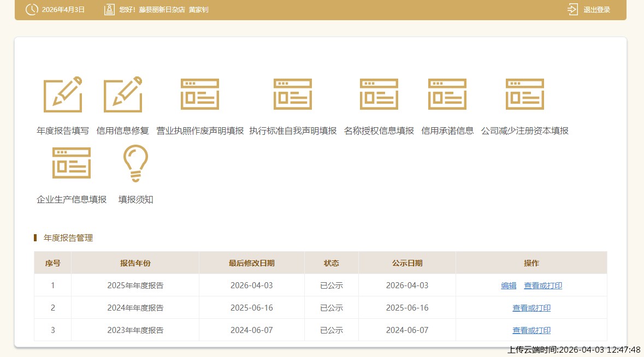The height and width of the screenshot is (357, 644).
Task: Open 查看或打印 for 2025年度报告
Action: pyautogui.click(x=543, y=285)
